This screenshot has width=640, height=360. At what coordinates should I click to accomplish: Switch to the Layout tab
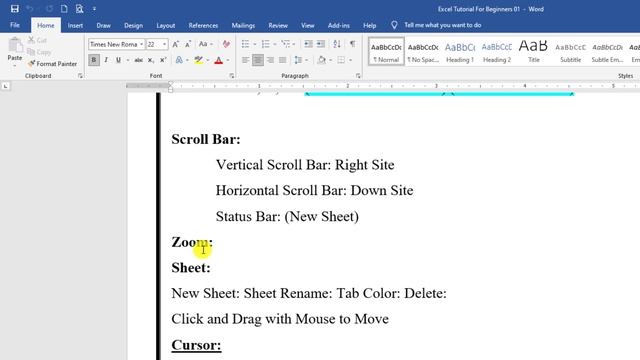tap(166, 25)
